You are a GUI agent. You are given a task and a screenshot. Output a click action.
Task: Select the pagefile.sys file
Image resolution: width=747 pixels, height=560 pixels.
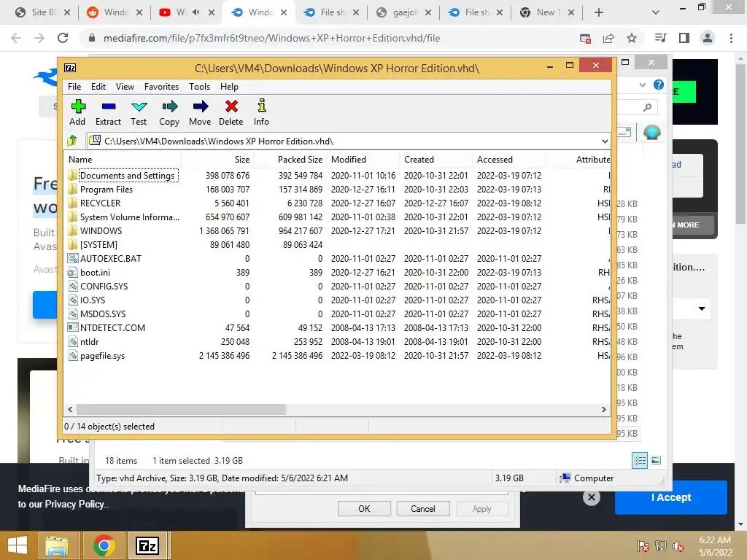tap(102, 356)
